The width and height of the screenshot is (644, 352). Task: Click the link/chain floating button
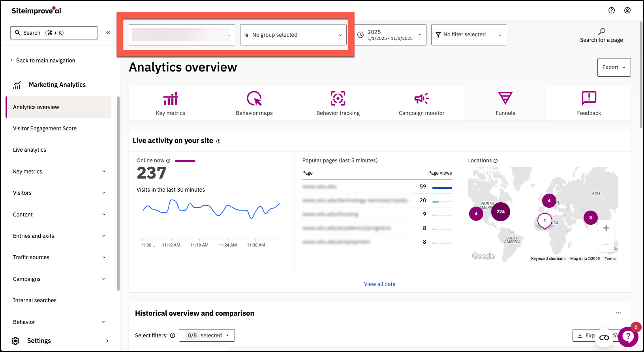tap(604, 338)
